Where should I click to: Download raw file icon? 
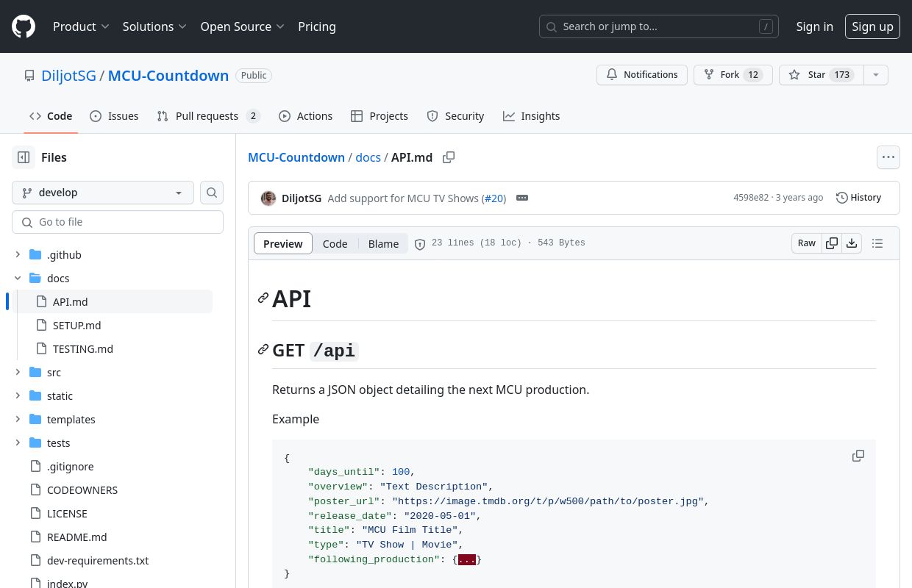[852, 243]
